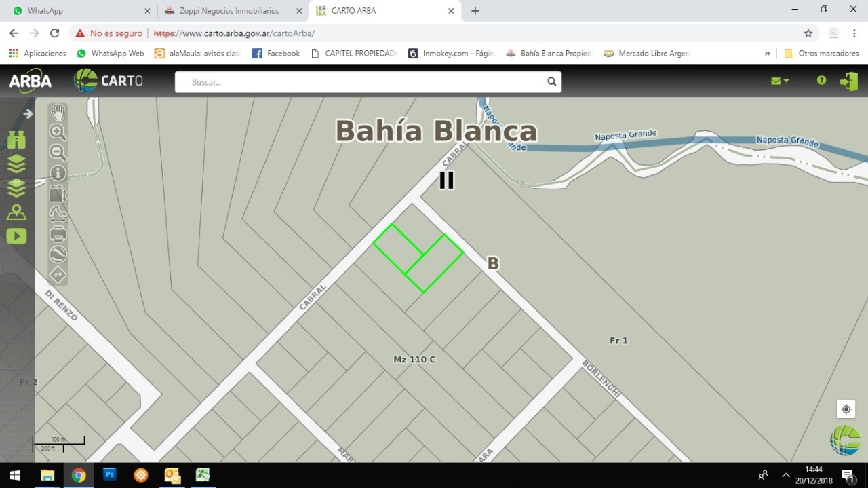Open a new browser tab
The width and height of the screenshot is (868, 488).
click(475, 11)
